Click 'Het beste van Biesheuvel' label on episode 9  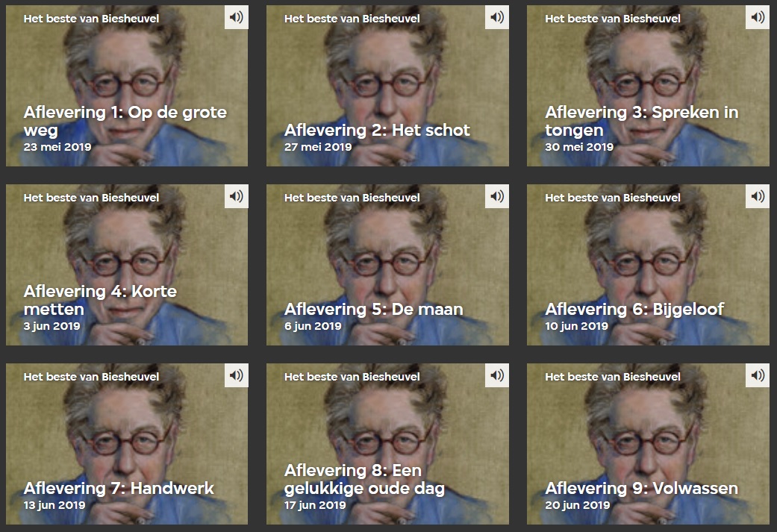coord(613,377)
